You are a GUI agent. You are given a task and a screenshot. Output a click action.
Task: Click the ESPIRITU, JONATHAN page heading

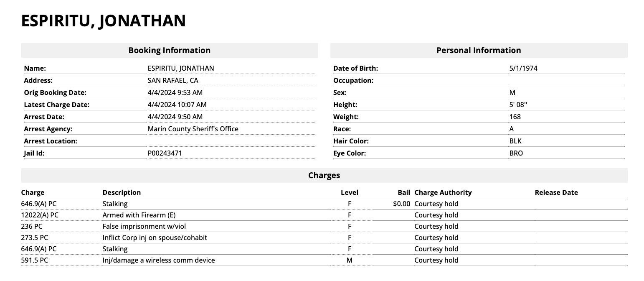(x=103, y=21)
